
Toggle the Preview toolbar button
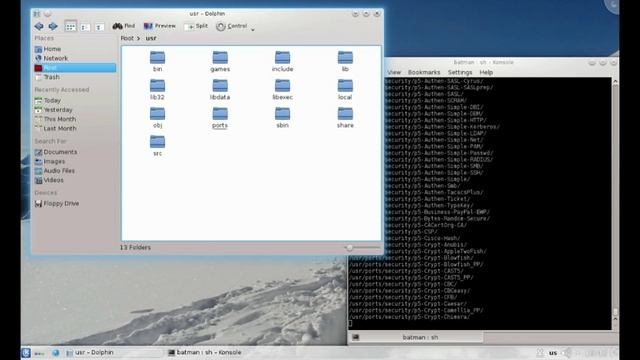160,26
